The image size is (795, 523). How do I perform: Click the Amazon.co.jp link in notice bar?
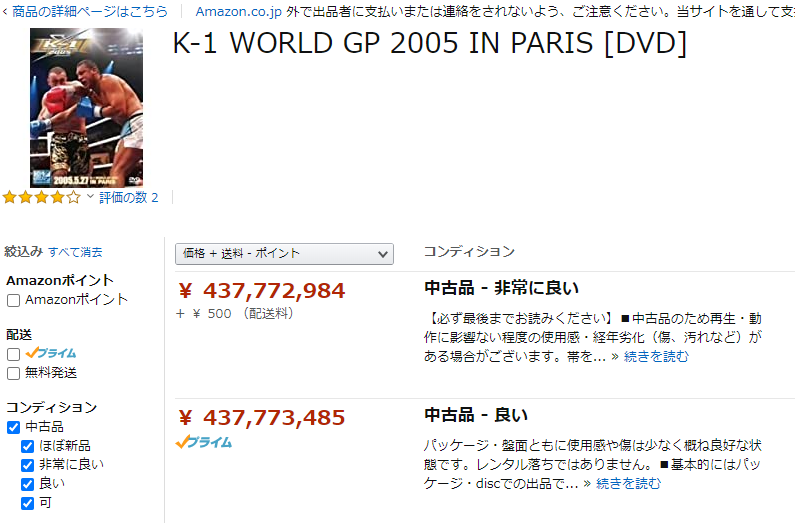click(238, 12)
